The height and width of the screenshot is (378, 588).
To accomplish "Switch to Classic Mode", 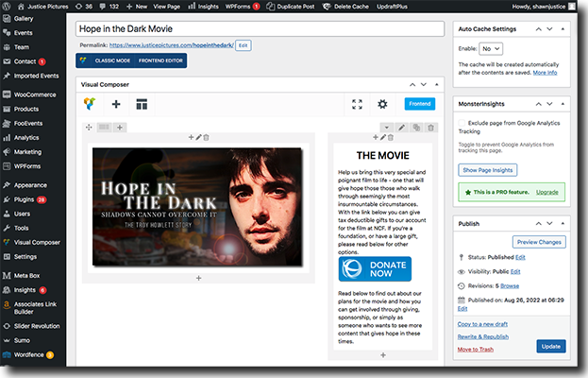I will (x=112, y=60).
